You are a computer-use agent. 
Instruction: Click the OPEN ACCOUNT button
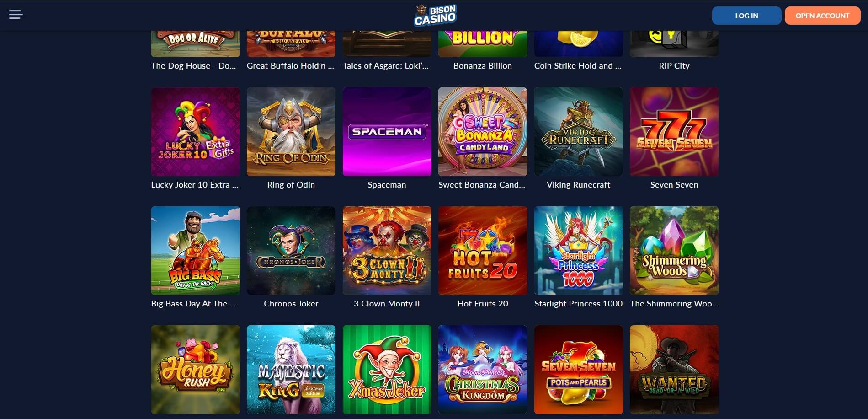tap(822, 16)
